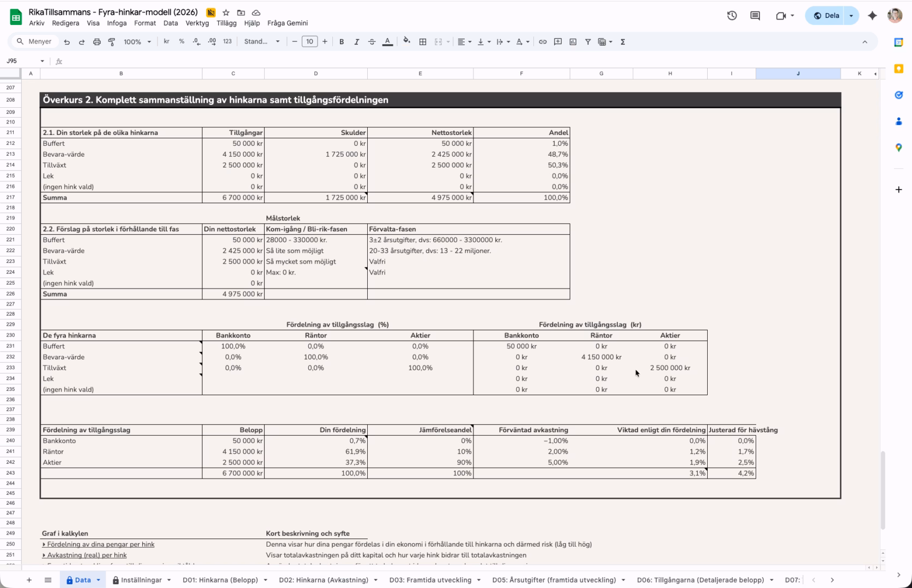The image size is (912, 588).
Task: Open version history clock icon
Action: (x=732, y=16)
